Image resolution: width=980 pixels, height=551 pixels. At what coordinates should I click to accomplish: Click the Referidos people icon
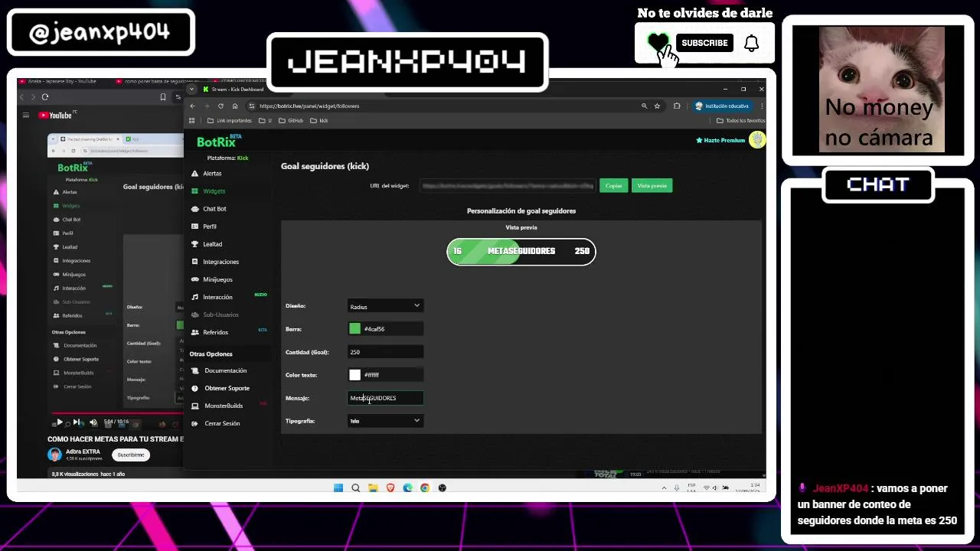(195, 332)
